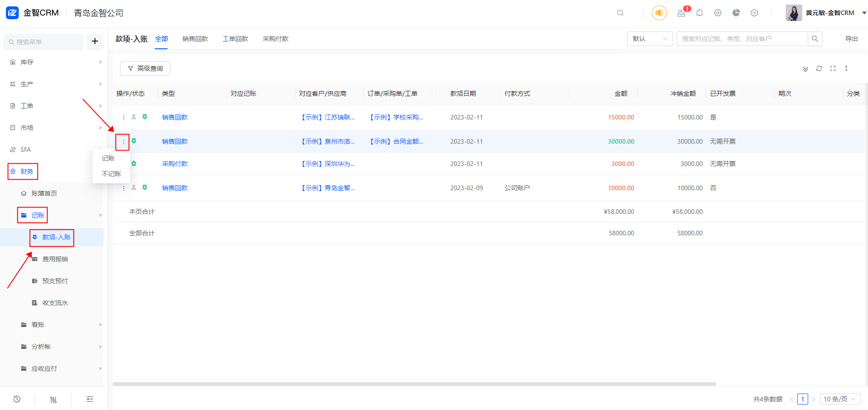Open the notification bell

700,13
